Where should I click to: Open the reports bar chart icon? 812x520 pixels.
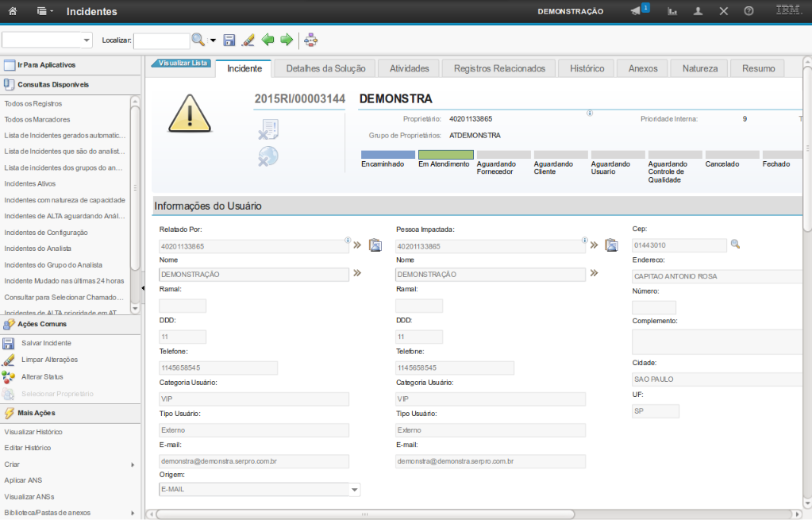click(672, 11)
